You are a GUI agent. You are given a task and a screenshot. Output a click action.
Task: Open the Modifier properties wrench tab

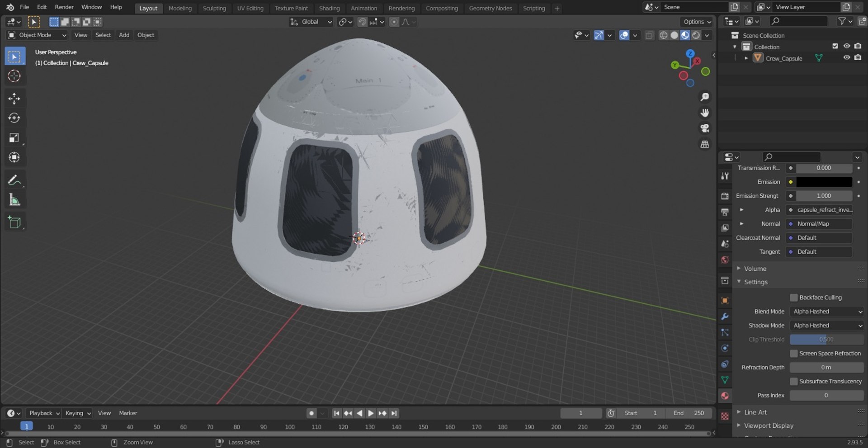coord(725,316)
